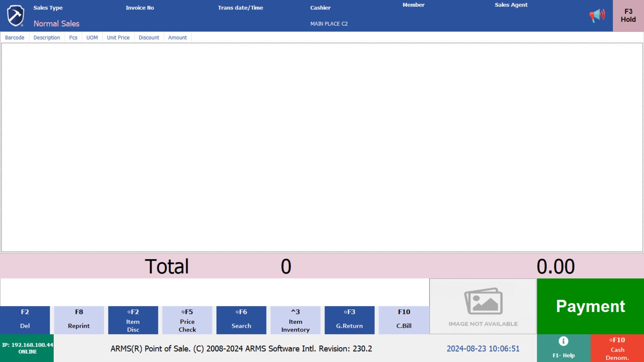Screen dimensions: 644x362
Task: Click the IP online status indicator
Action: tap(27, 348)
